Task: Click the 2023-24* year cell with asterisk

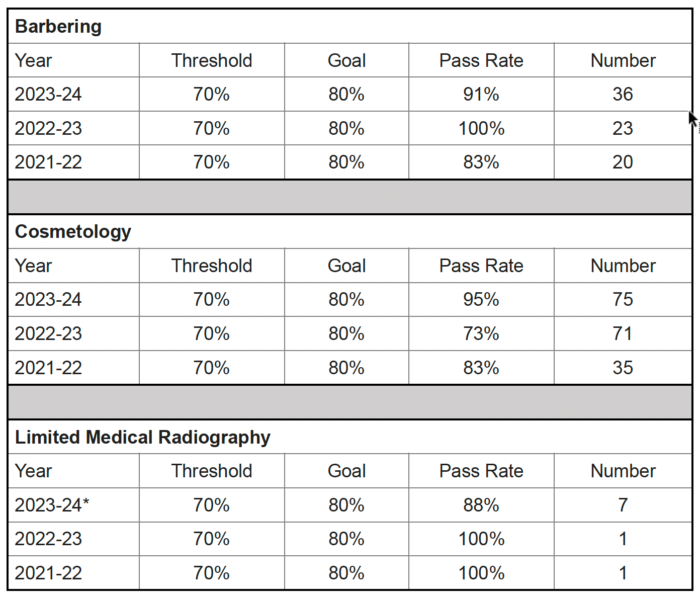Action: 52,505
